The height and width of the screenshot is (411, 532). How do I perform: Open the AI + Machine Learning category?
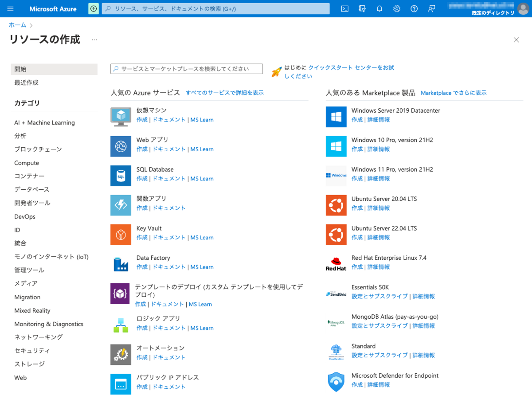44,123
